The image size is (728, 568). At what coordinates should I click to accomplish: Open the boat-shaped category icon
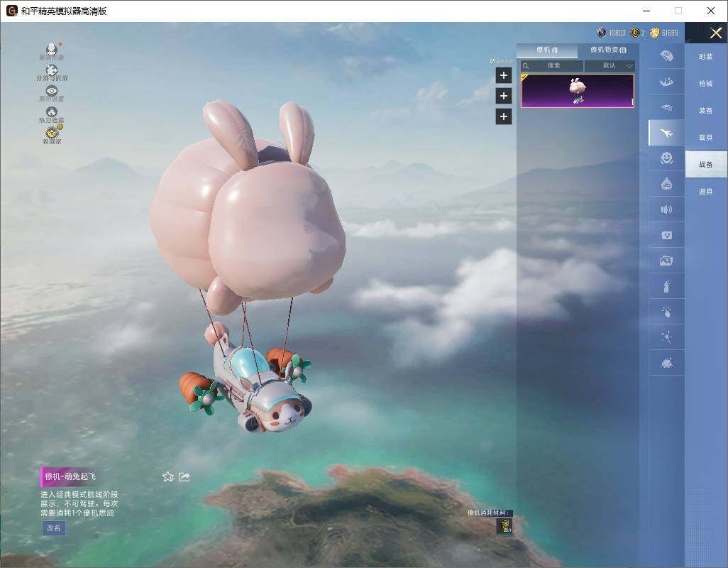666,82
